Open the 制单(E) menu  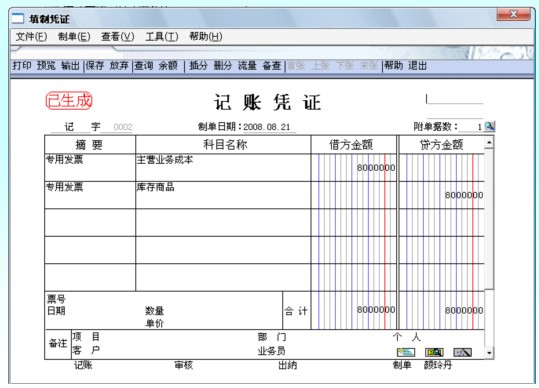click(x=74, y=36)
